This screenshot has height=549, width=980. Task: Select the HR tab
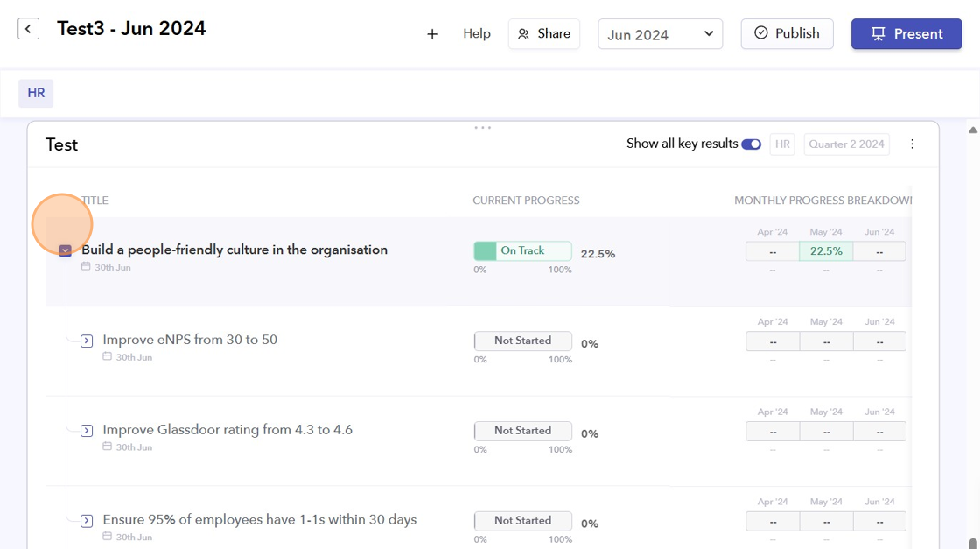pyautogui.click(x=36, y=94)
